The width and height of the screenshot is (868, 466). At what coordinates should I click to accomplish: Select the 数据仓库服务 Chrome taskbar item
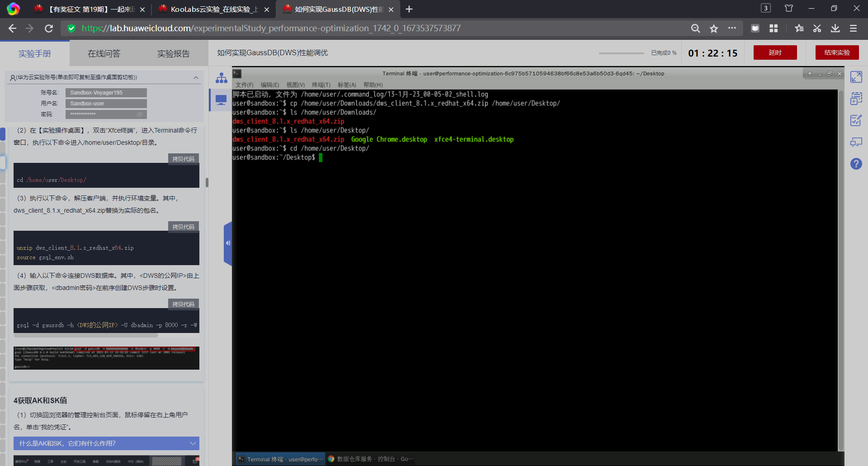click(371, 459)
